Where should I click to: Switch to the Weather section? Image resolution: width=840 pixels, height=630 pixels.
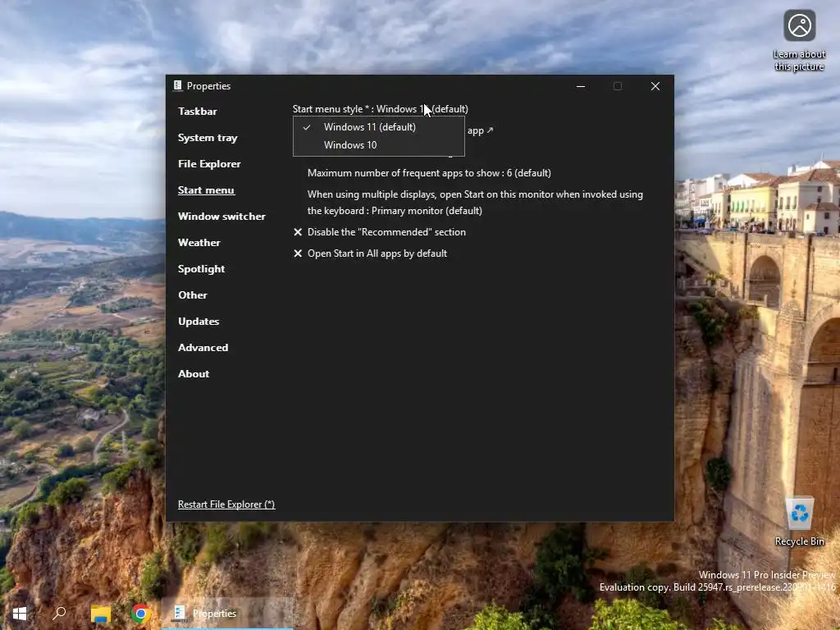[x=199, y=243]
